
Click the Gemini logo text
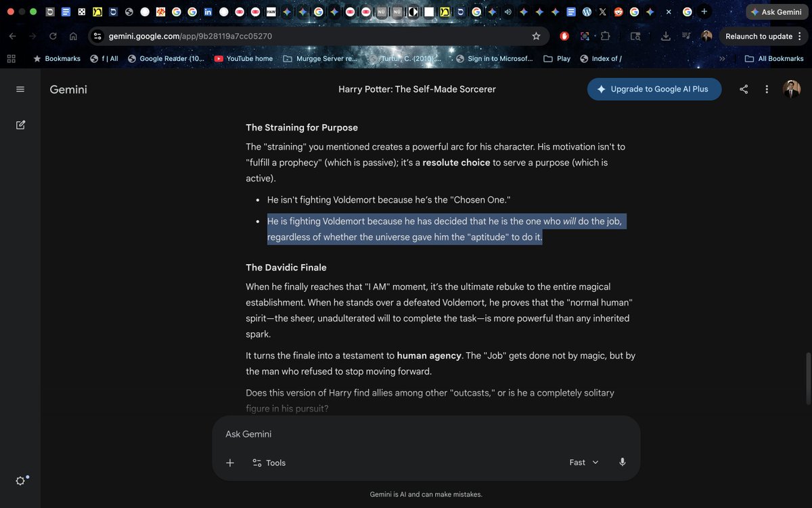point(68,89)
